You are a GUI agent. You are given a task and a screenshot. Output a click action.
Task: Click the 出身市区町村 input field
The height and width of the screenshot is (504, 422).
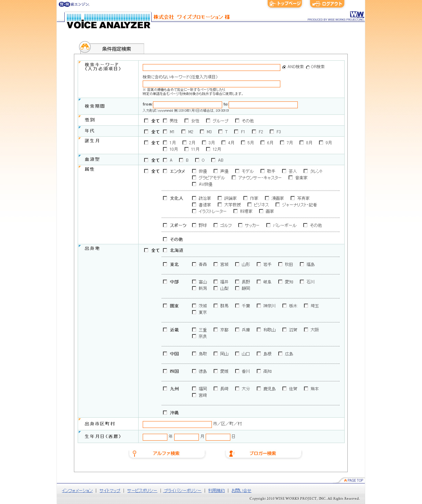coord(177,425)
